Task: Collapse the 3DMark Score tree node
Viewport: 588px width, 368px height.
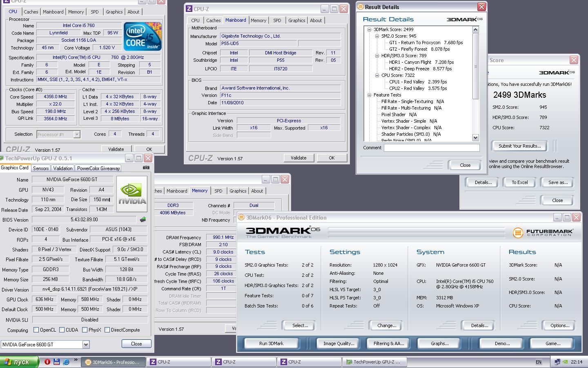Action: coord(369,29)
